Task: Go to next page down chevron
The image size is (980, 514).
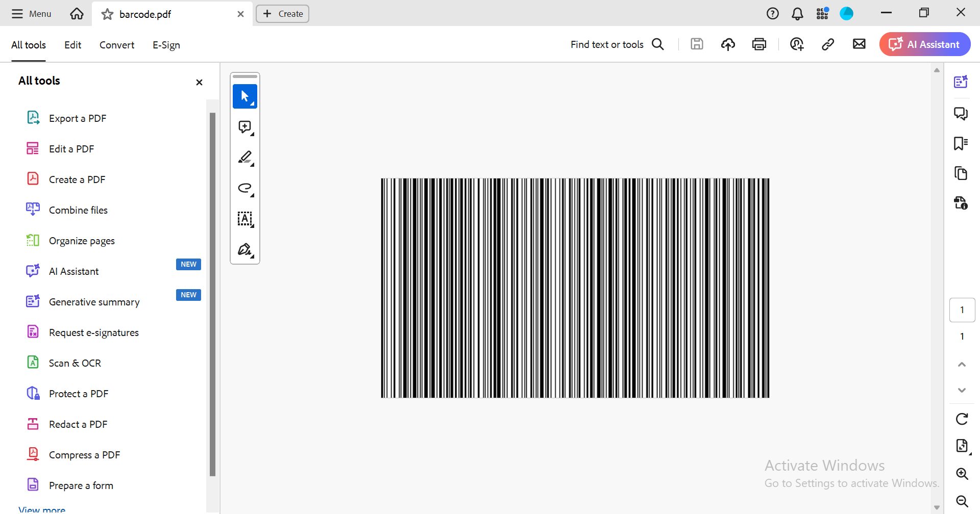Action: (962, 390)
